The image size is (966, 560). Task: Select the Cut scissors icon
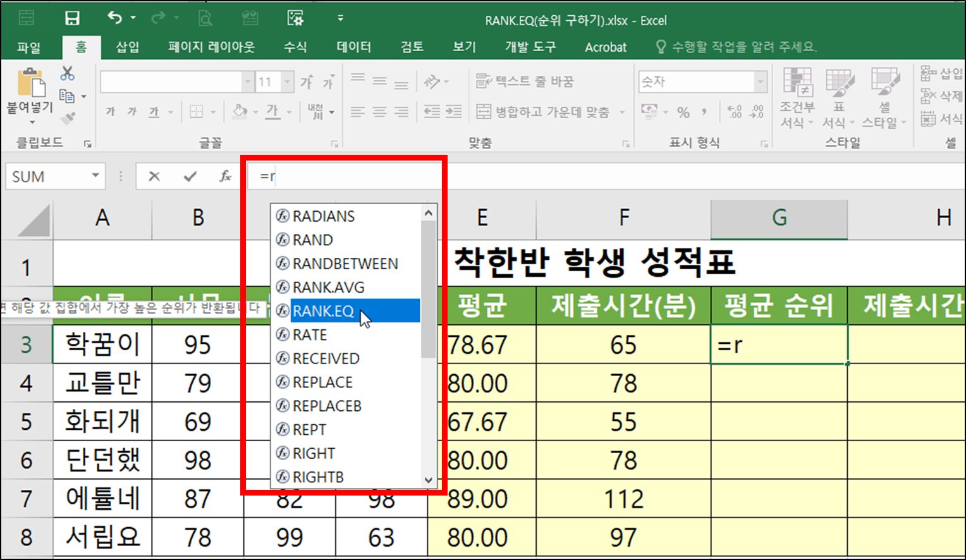[x=68, y=73]
